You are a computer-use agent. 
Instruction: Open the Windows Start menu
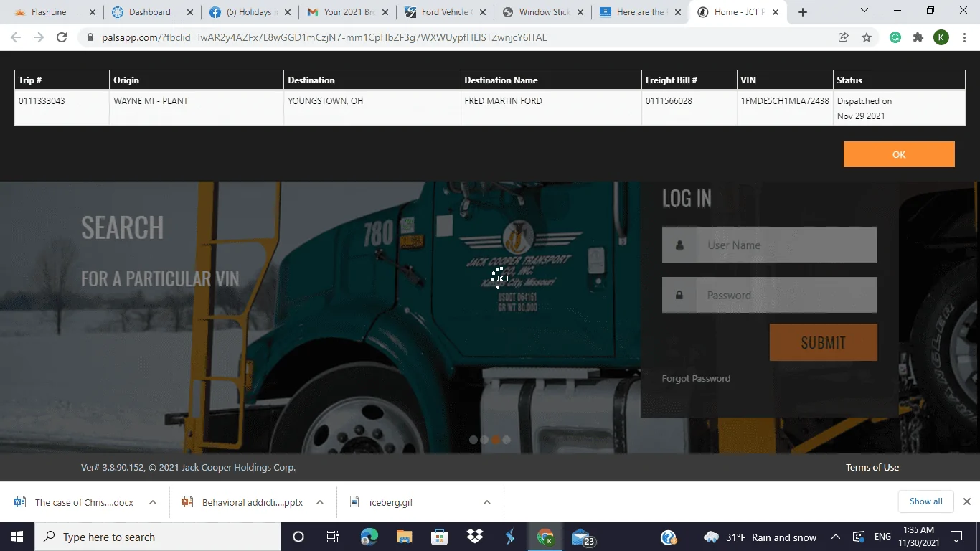coord(17,537)
